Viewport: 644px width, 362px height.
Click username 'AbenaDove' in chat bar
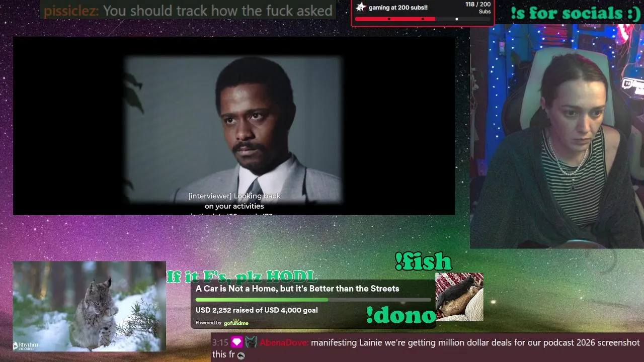[284, 343]
